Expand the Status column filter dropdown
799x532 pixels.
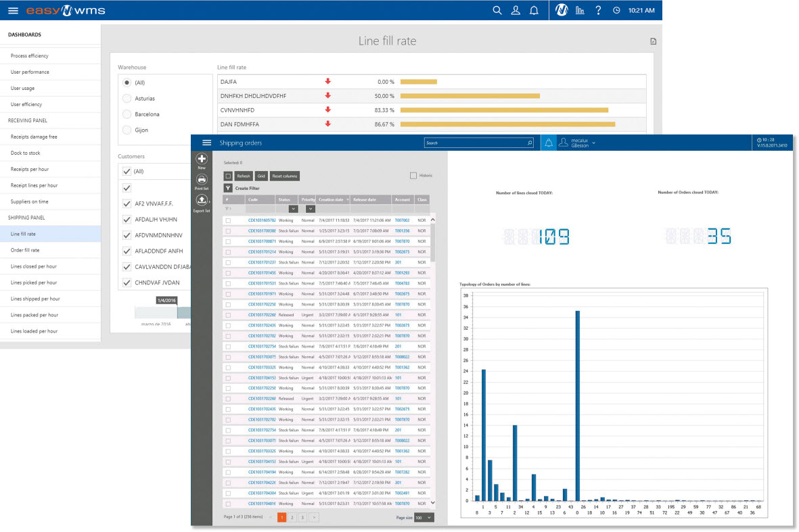pyautogui.click(x=293, y=210)
